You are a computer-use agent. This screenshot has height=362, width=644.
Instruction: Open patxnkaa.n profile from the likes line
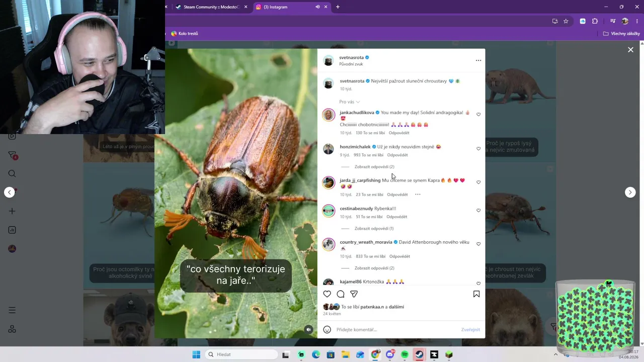pyautogui.click(x=372, y=307)
